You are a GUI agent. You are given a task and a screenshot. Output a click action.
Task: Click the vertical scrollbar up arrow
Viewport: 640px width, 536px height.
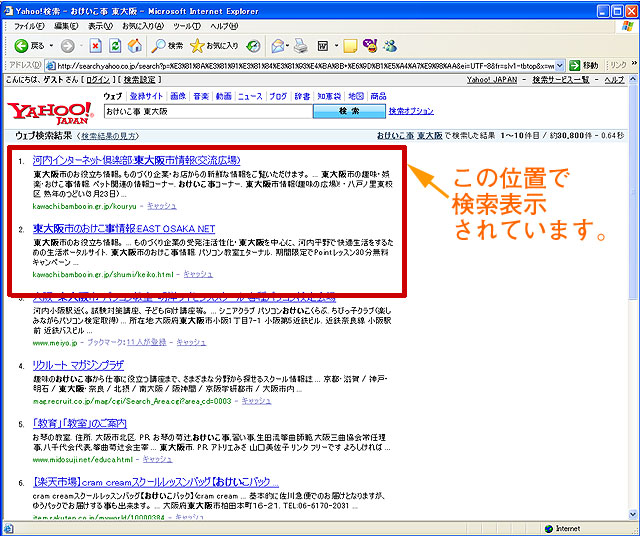pos(633,79)
